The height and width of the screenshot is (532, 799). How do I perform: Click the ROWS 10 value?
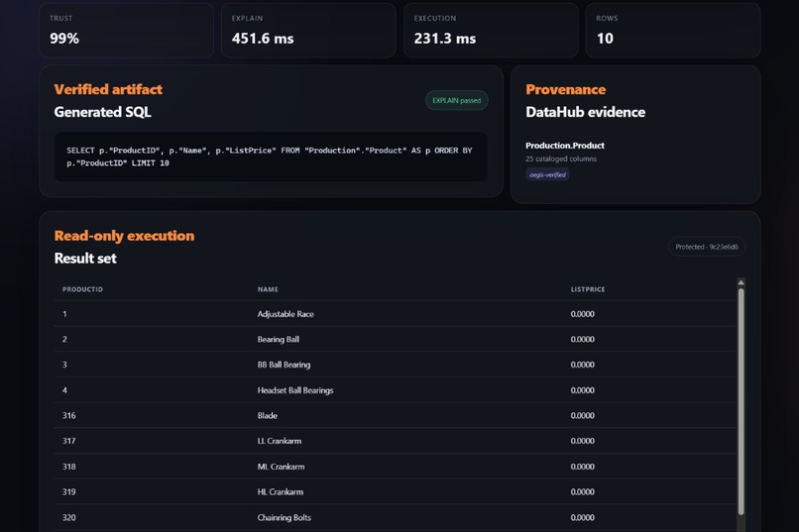605,39
